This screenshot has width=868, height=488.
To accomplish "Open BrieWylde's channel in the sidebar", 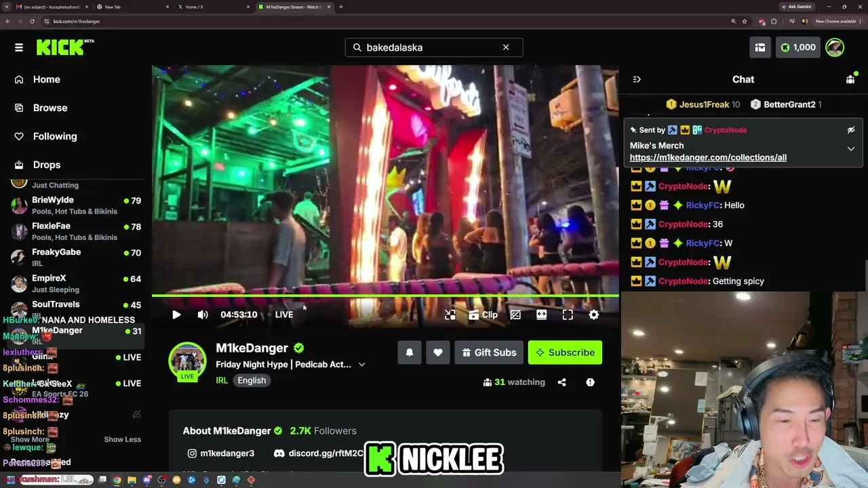I will click(76, 205).
